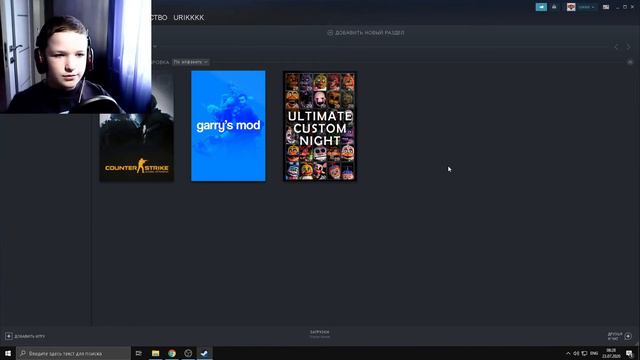Open the notifications bell icon
Viewport: 640px width, 360px height.
point(554,7)
